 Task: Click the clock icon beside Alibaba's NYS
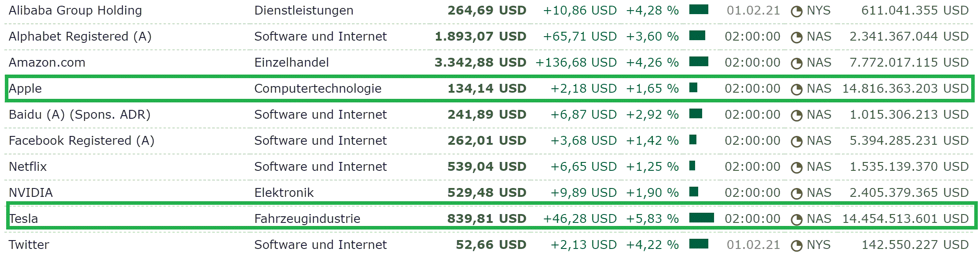pyautogui.click(x=796, y=11)
